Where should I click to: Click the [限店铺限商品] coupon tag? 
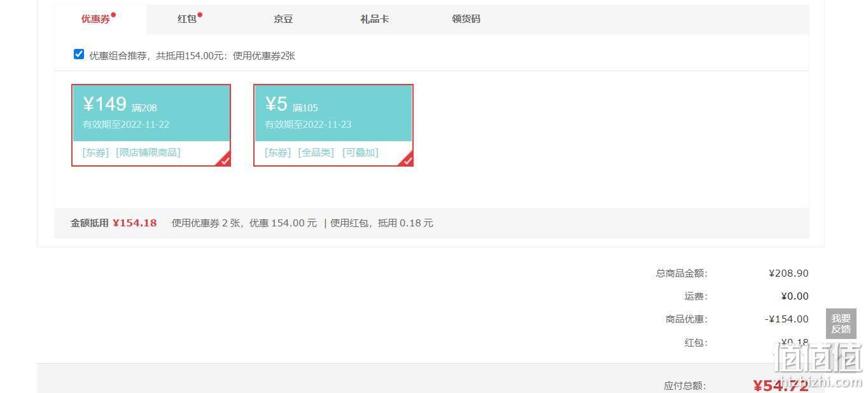[x=148, y=153]
